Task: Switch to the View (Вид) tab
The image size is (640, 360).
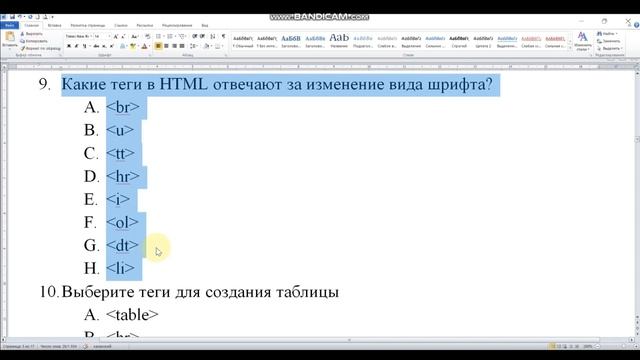Action: (204, 25)
